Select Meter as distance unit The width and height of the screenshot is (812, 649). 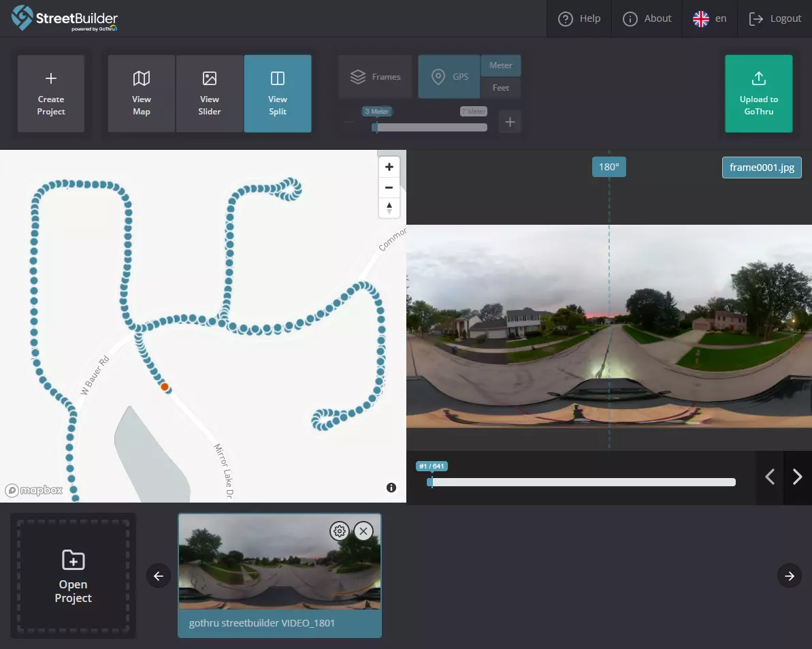pos(501,65)
